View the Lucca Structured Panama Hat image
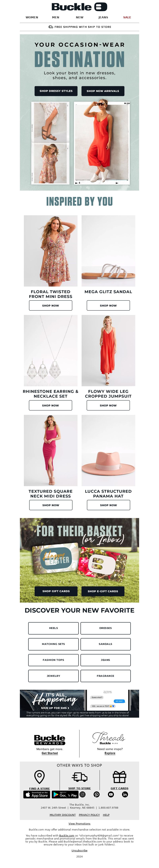Viewport: 159px width, 868px height. click(108, 450)
